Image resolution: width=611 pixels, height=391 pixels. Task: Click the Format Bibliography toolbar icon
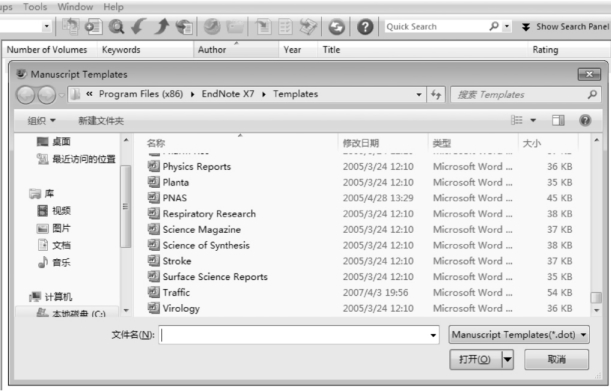[285, 27]
